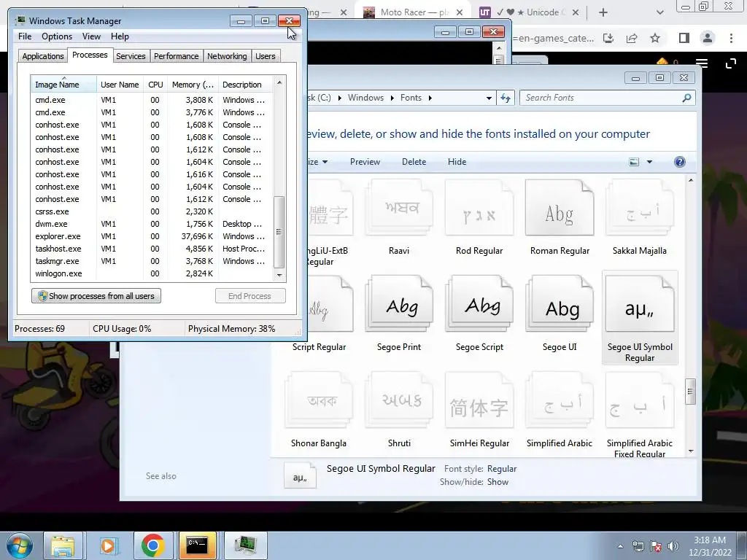Expand the Windows breadcrumb arrow
Viewport: 747px width, 560px height.
[392, 98]
